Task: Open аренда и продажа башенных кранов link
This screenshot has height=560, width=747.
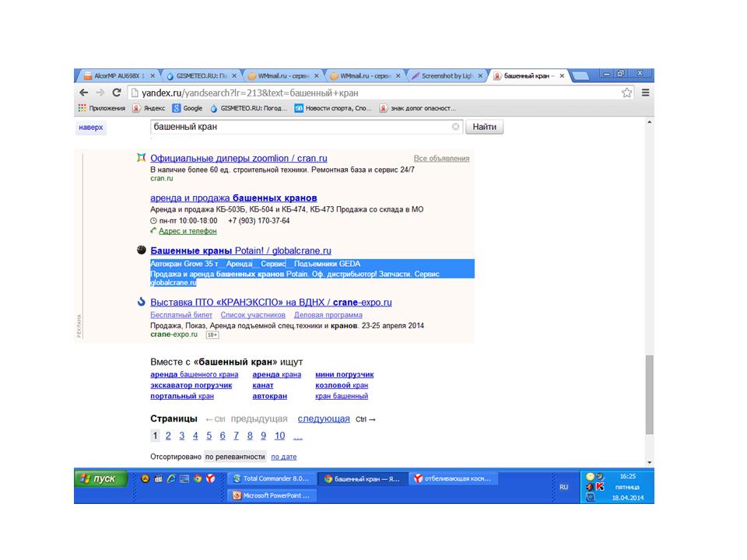Action: coord(233,198)
